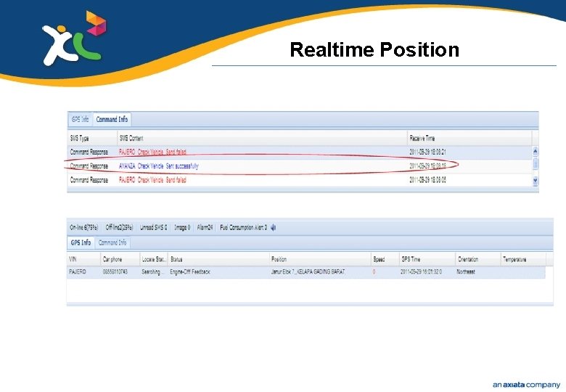Select PAJERO VIN cell in GPS table

pyautogui.click(x=77, y=271)
